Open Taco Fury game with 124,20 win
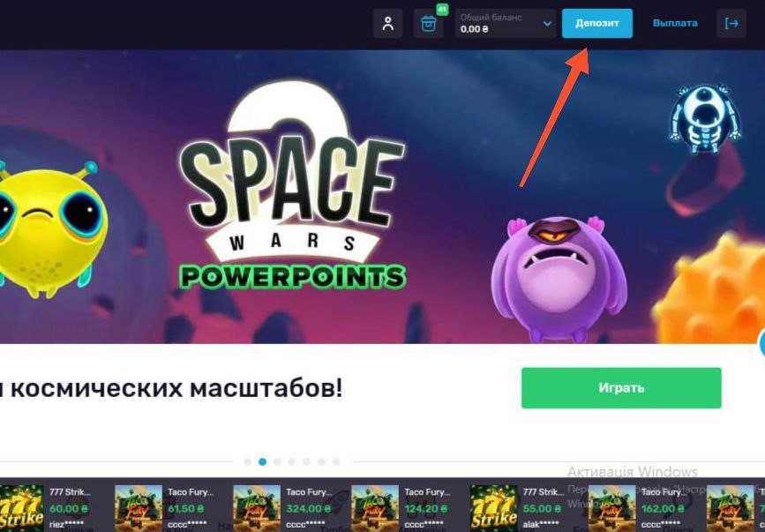Image resolution: width=765 pixels, height=532 pixels. tap(401, 507)
